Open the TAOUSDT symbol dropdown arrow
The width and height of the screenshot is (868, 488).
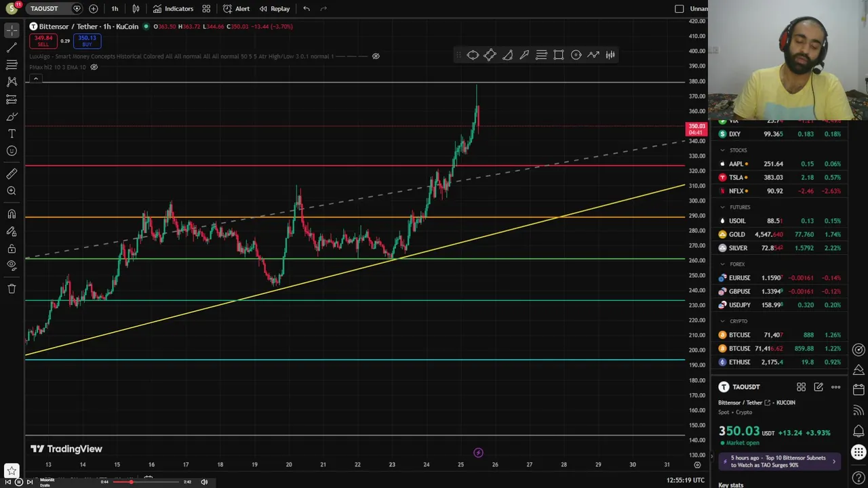click(x=77, y=9)
